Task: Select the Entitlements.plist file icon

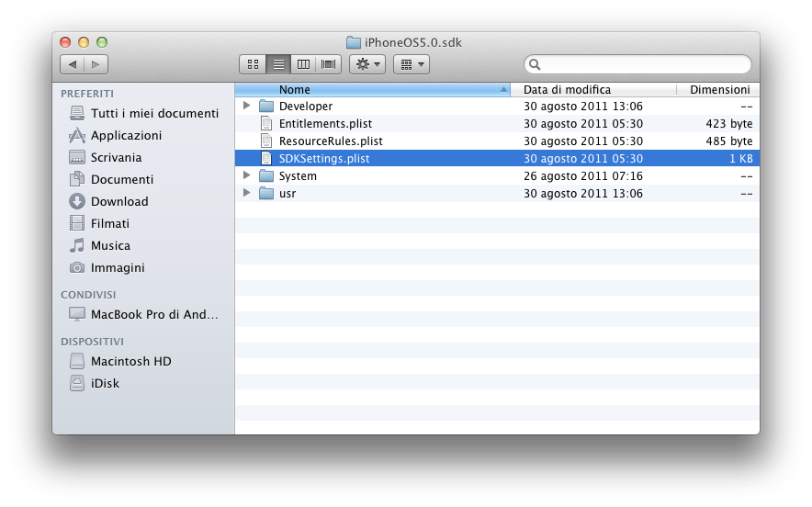Action: point(266,123)
